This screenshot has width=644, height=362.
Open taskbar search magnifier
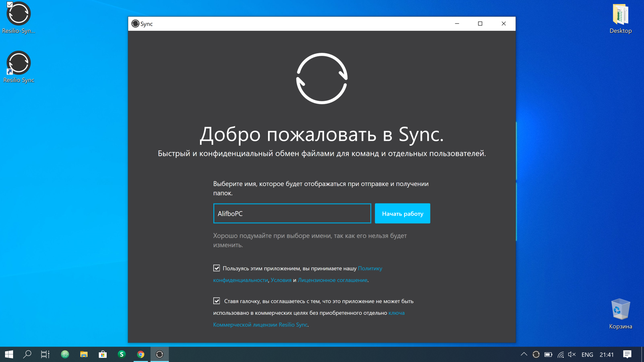(x=27, y=354)
